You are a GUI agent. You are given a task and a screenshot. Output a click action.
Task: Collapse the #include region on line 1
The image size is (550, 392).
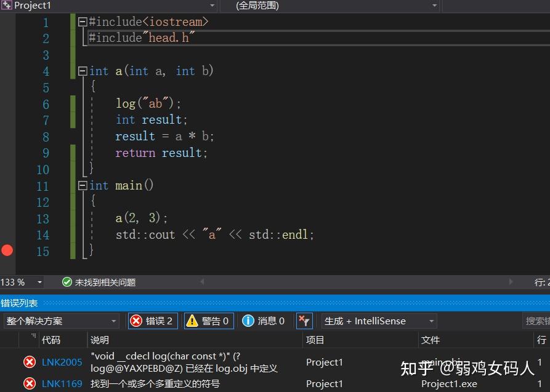(83, 22)
